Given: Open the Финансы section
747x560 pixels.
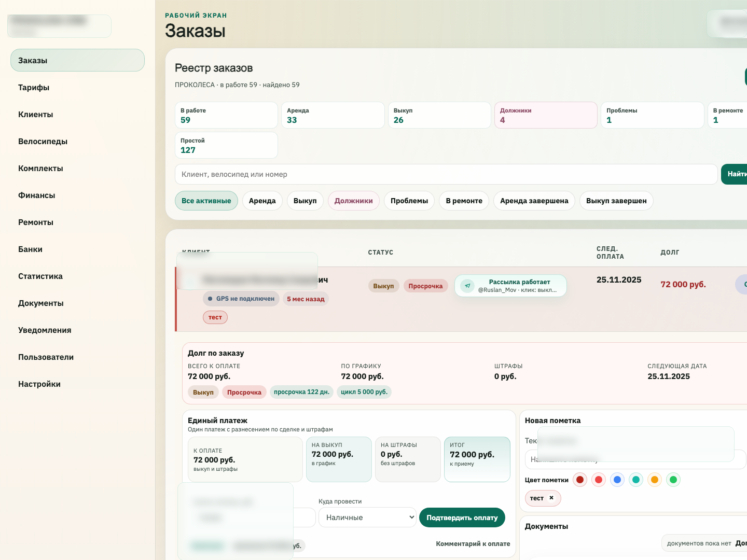Looking at the screenshot, I should [x=77, y=195].
